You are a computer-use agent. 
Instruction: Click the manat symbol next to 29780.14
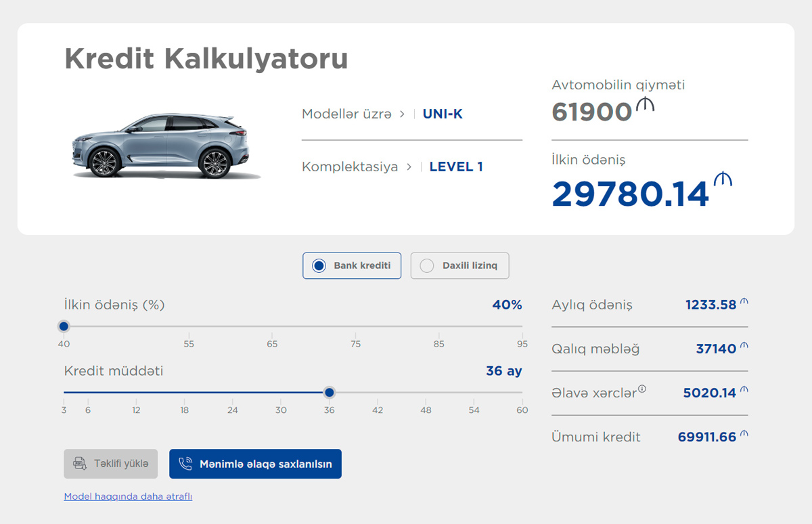point(723,180)
